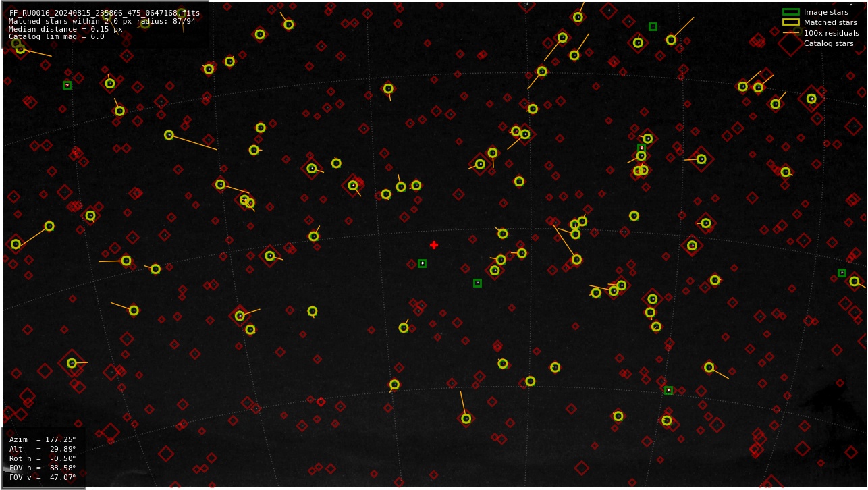Click the 'FOV v = 47.07°' value
The image size is (868, 490).
click(x=43, y=477)
